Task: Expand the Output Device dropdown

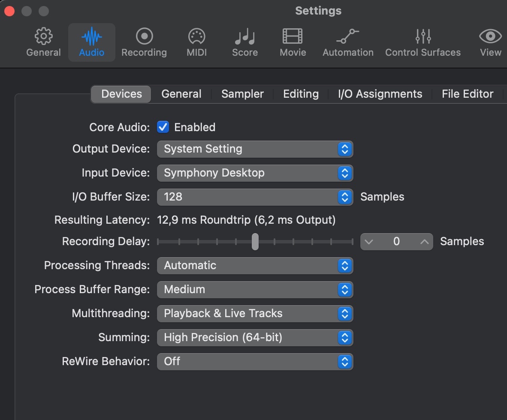Action: pos(255,149)
